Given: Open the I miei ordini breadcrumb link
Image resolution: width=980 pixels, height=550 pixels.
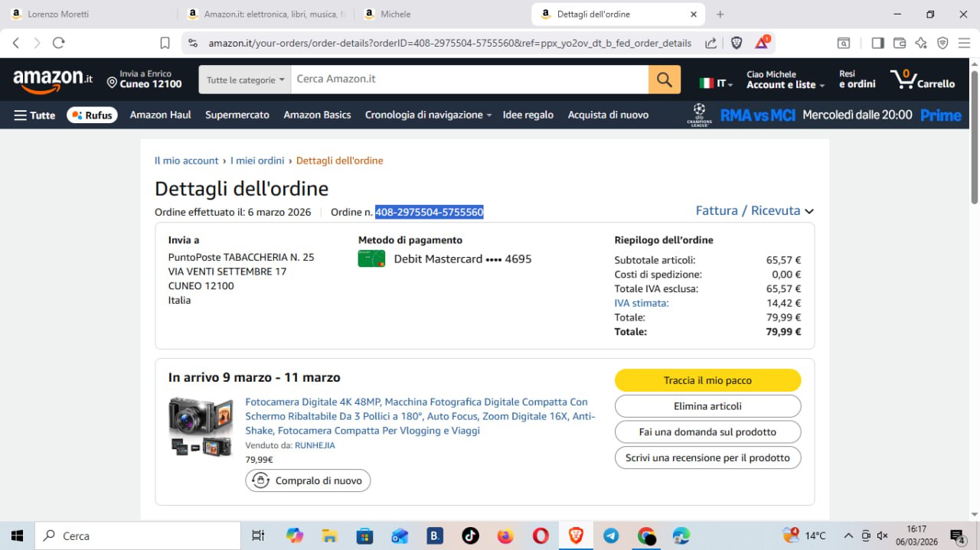Looking at the screenshot, I should click(257, 161).
